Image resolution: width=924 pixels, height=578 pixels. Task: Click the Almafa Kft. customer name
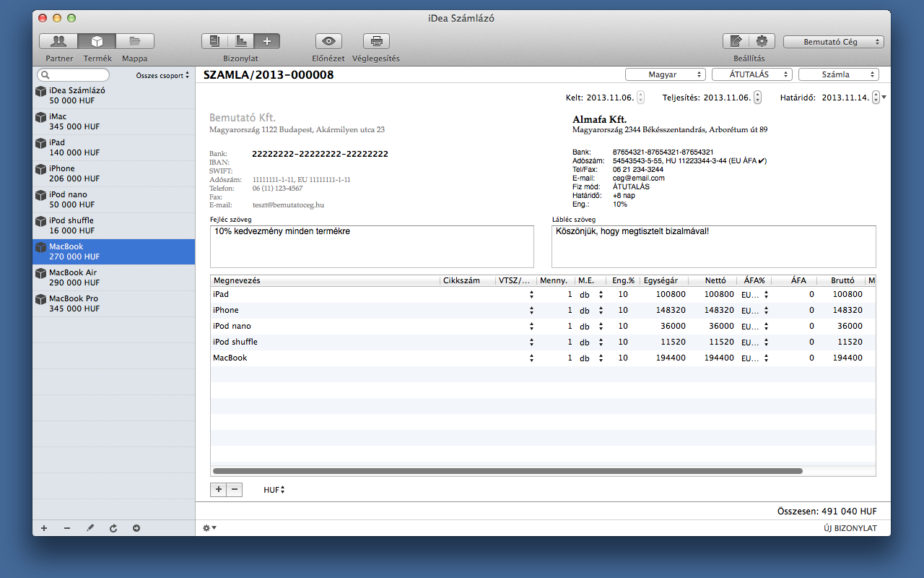tap(599, 119)
